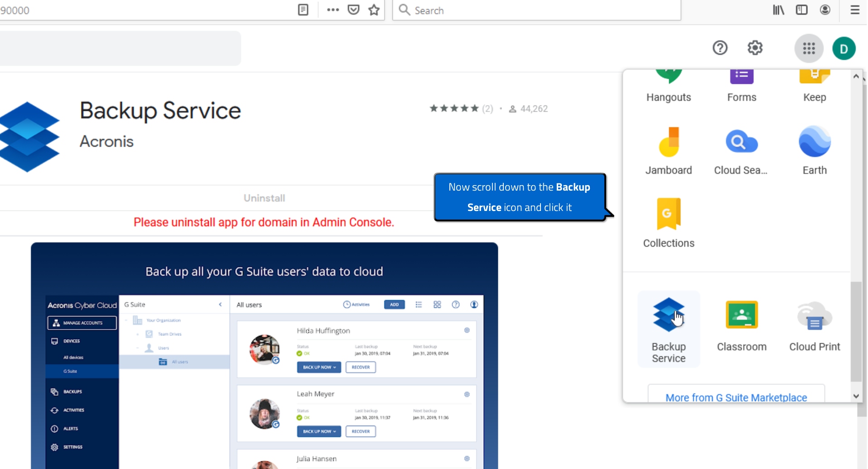This screenshot has width=868, height=469.
Task: Toggle the sidebar icon in toolbar
Action: point(801,10)
